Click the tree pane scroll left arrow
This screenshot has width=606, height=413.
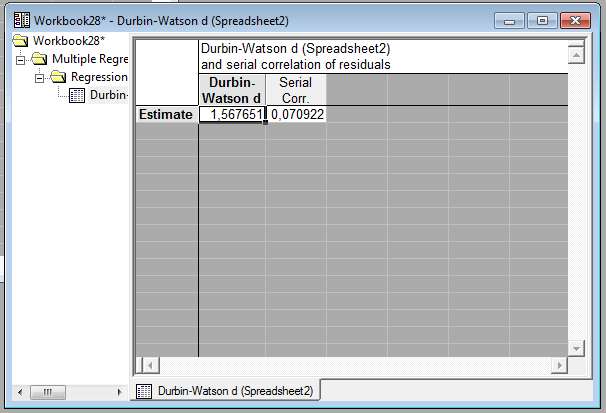click(20, 392)
